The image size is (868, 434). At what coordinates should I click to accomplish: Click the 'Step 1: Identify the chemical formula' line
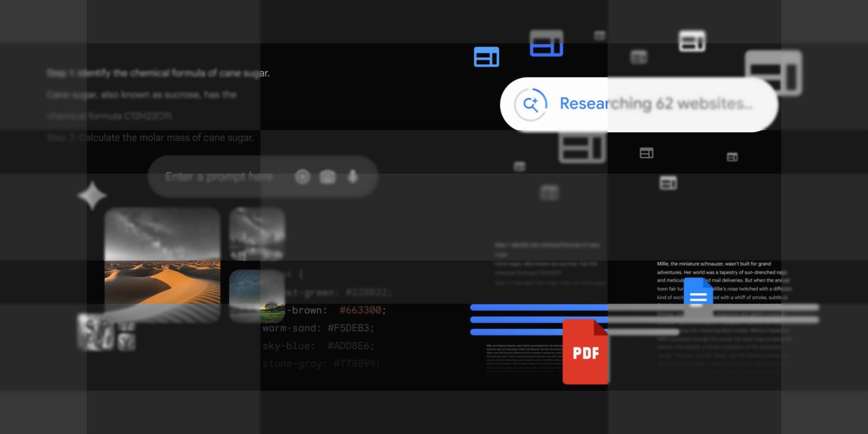[x=158, y=73]
